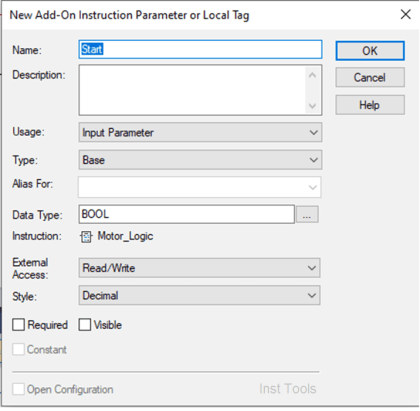Screen dimensions: 420x411
Task: Expand the Type dropdown showing Base
Action: [200, 160]
